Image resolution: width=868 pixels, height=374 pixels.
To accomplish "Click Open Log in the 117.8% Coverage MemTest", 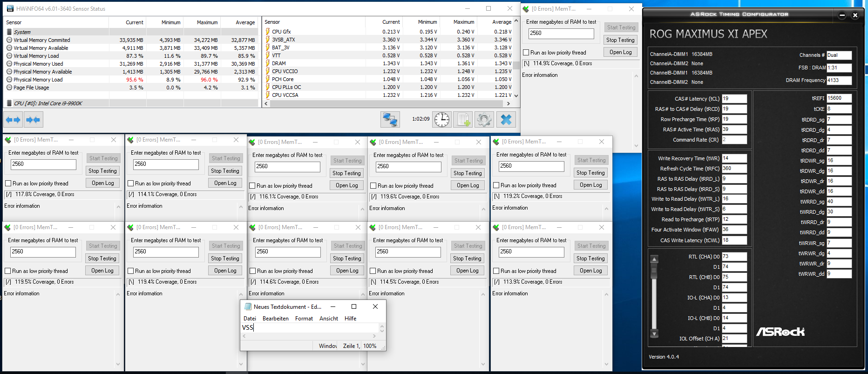I will tap(102, 183).
